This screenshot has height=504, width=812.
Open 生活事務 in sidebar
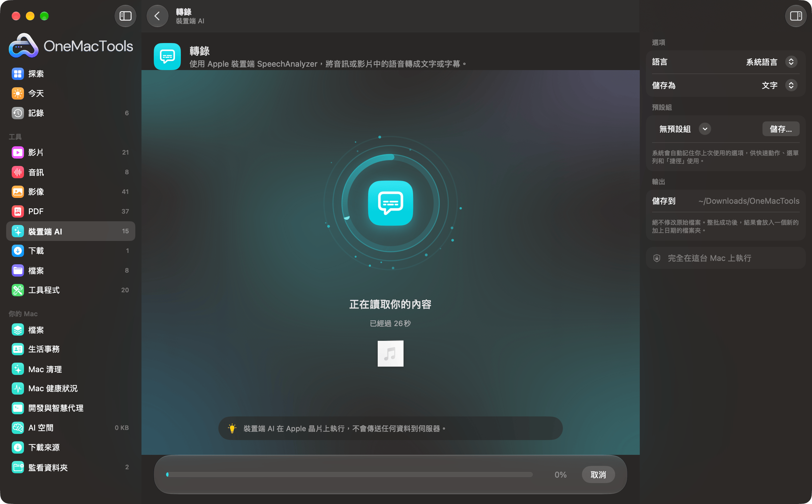coord(70,349)
